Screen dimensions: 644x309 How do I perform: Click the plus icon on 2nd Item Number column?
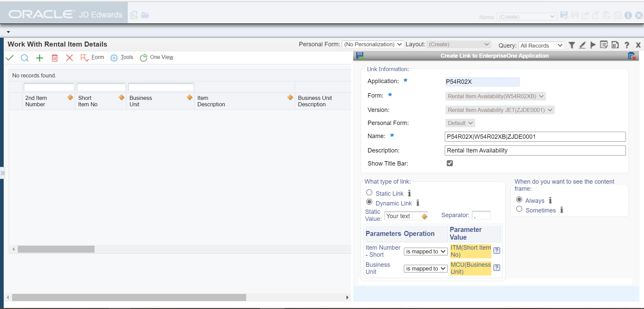pyautogui.click(x=70, y=97)
